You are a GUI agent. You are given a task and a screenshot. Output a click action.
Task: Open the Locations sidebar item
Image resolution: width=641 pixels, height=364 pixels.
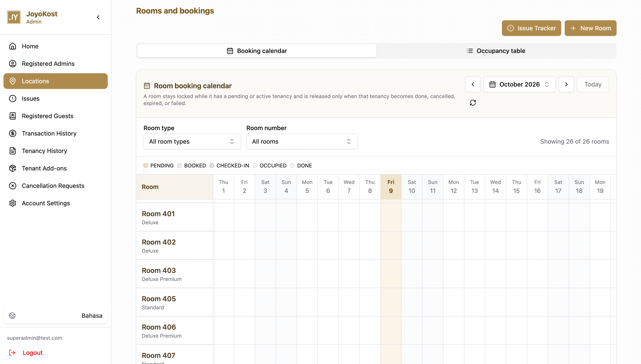56,81
